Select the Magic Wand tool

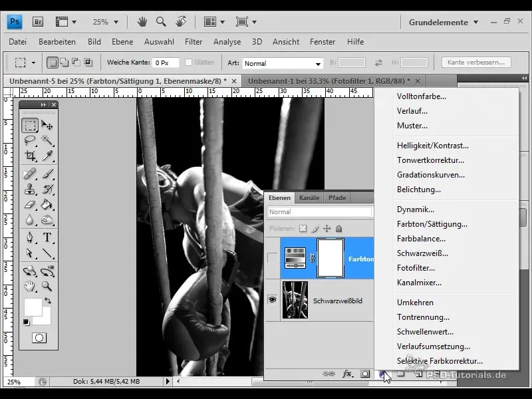click(47, 140)
